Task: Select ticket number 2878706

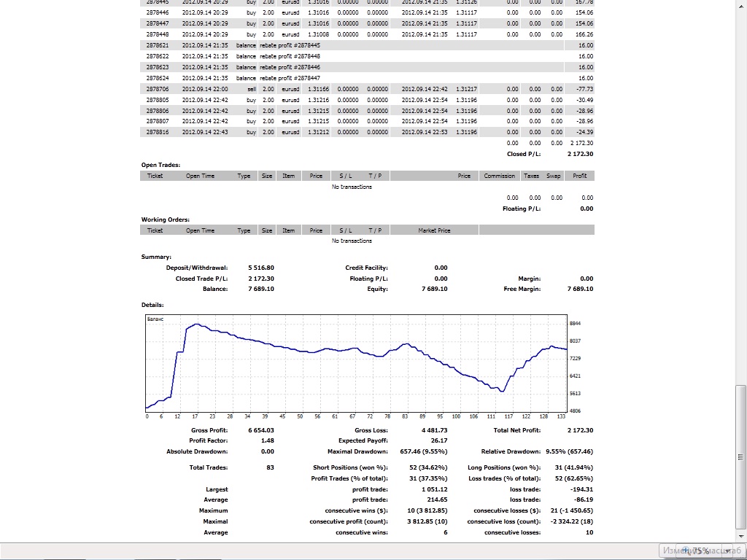Action: pyautogui.click(x=158, y=89)
